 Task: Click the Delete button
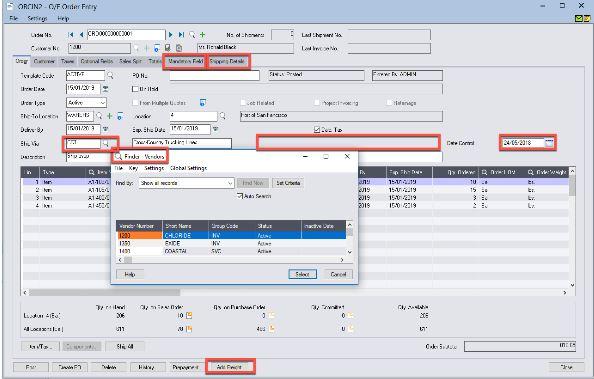click(x=109, y=367)
